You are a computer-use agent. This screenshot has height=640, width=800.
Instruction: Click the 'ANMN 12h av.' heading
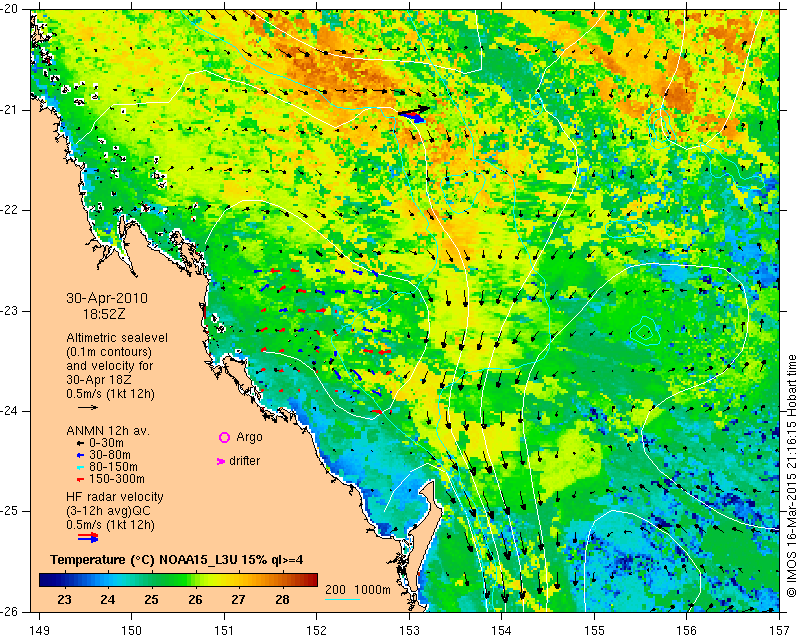(108, 430)
